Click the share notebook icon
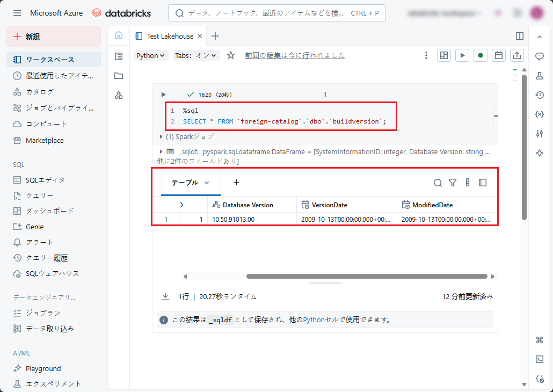Viewport: 553px width, 392px height. 517,55
